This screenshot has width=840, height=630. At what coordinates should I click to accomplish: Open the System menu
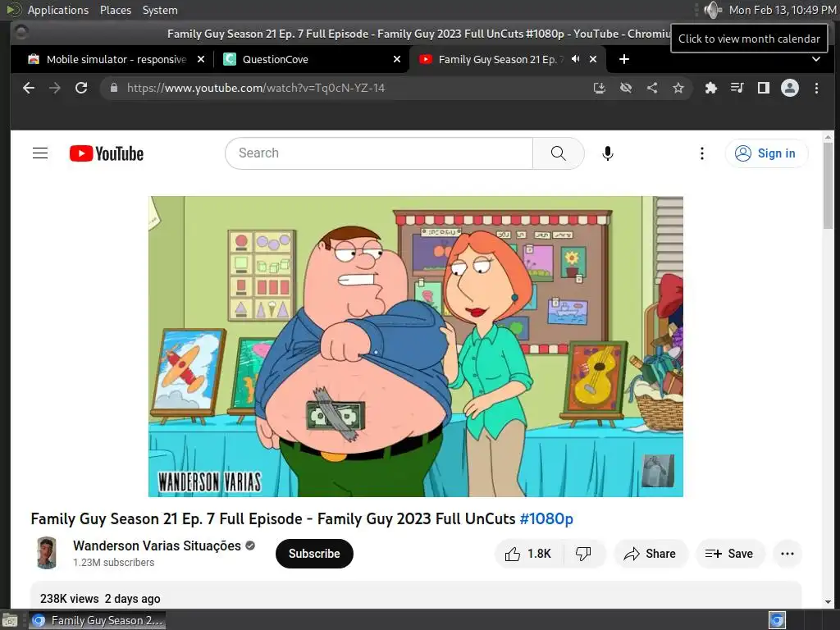[x=160, y=10]
